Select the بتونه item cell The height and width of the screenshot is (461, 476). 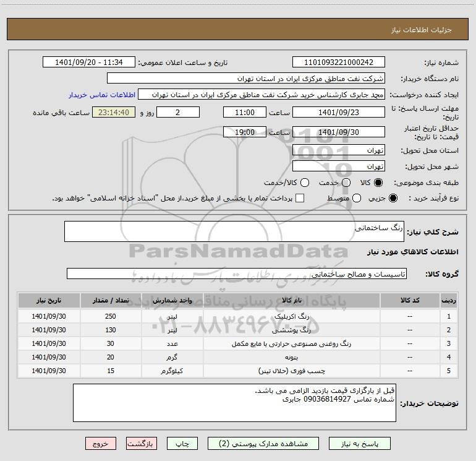[291, 358]
